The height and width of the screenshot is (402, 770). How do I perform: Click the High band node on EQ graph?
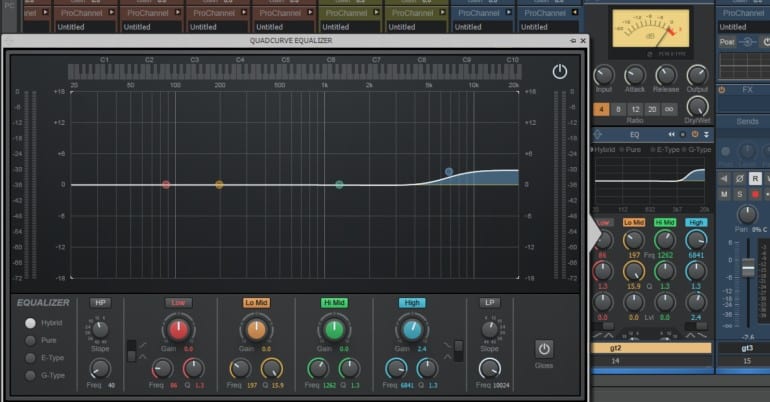449,172
